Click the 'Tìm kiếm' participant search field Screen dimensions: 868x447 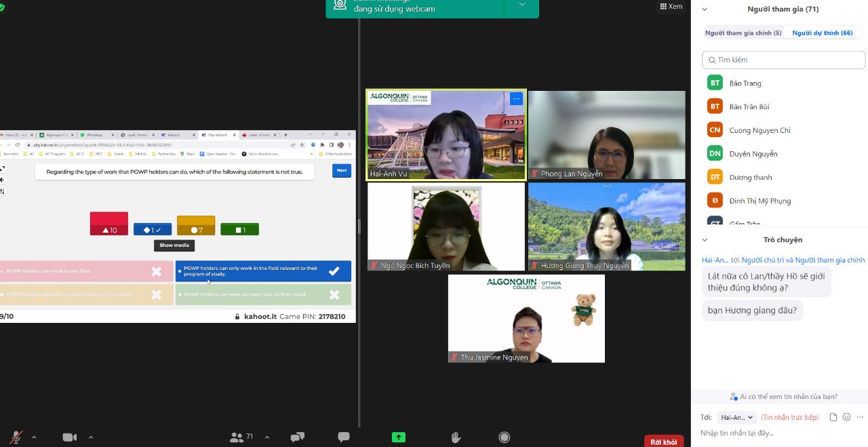tap(784, 60)
